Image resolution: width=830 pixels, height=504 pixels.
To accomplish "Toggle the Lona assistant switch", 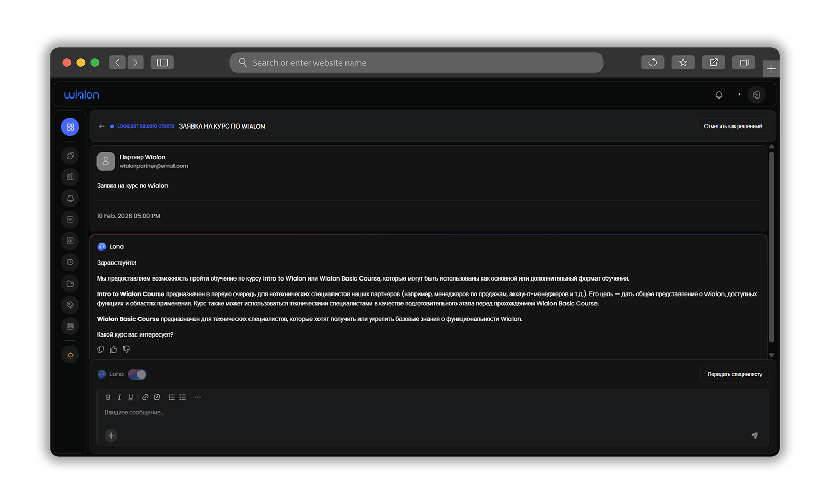I will [x=137, y=374].
